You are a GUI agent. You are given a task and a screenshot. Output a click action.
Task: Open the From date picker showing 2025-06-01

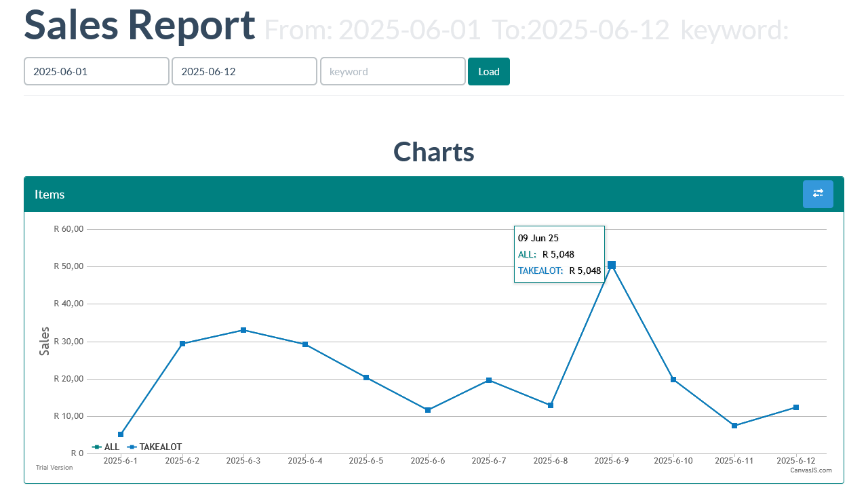coord(96,71)
